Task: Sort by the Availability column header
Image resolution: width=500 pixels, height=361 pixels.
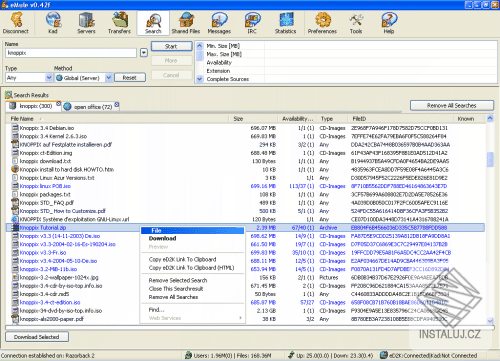Action: pyautogui.click(x=297, y=119)
